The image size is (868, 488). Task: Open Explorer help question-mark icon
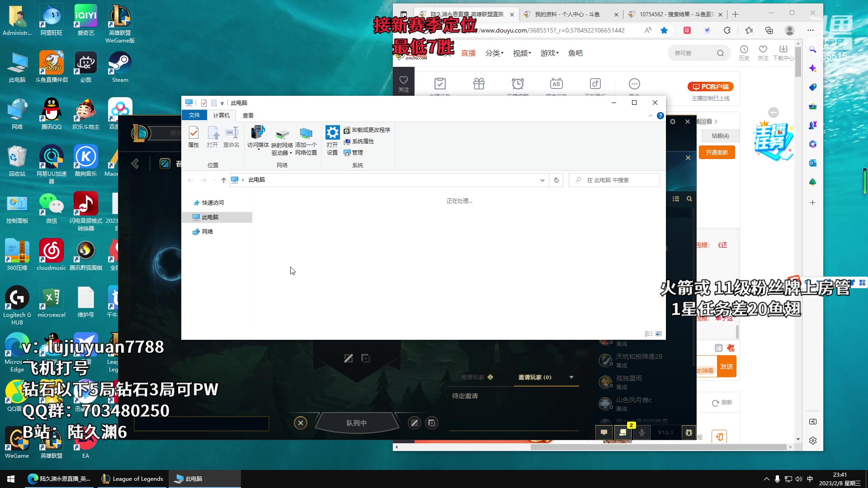pyautogui.click(x=660, y=116)
